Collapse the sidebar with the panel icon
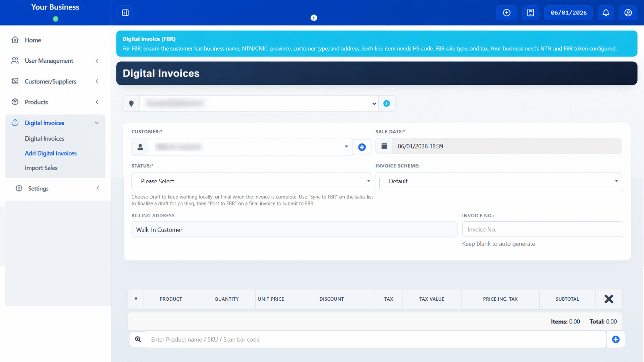The image size is (644, 362). pyautogui.click(x=125, y=13)
